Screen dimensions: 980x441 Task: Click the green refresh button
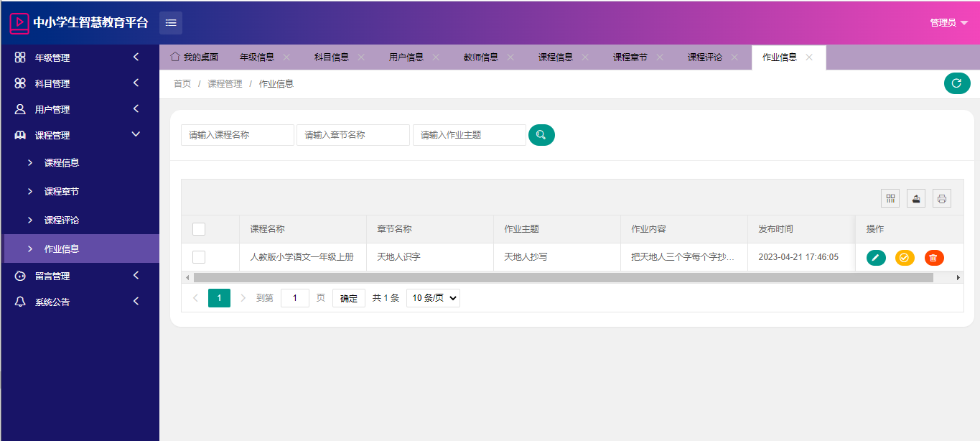tap(957, 83)
